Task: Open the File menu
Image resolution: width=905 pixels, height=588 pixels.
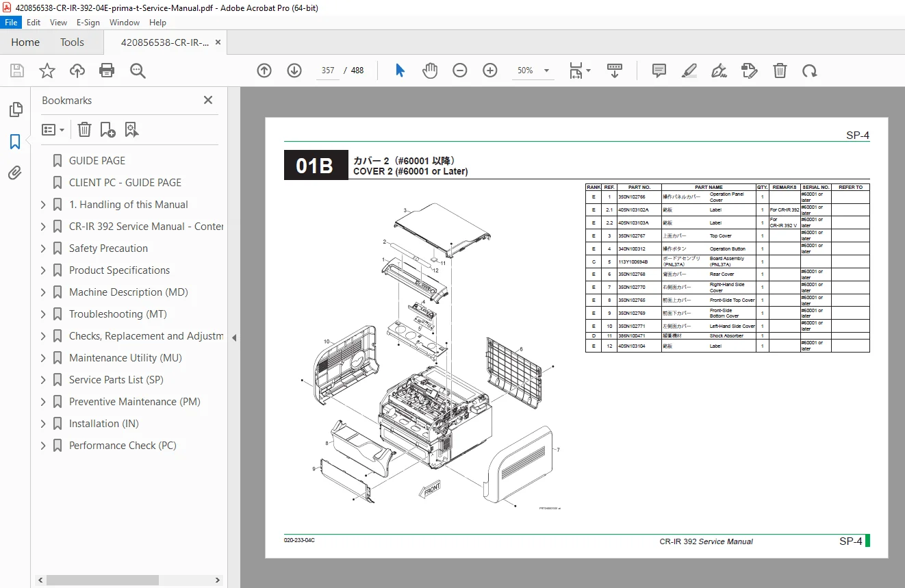Action: point(12,23)
